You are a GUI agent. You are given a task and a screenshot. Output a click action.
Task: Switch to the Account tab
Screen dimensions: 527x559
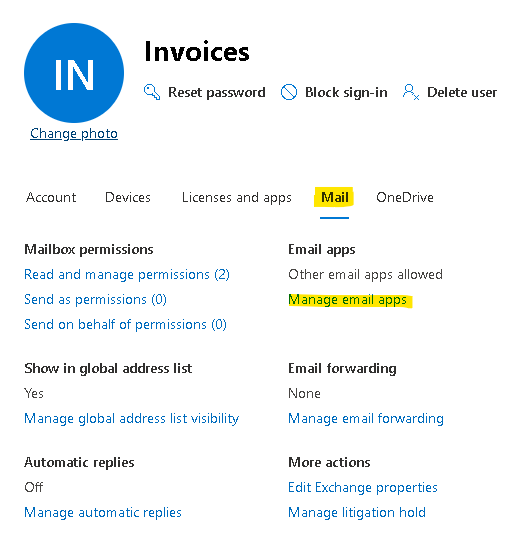[51, 198]
